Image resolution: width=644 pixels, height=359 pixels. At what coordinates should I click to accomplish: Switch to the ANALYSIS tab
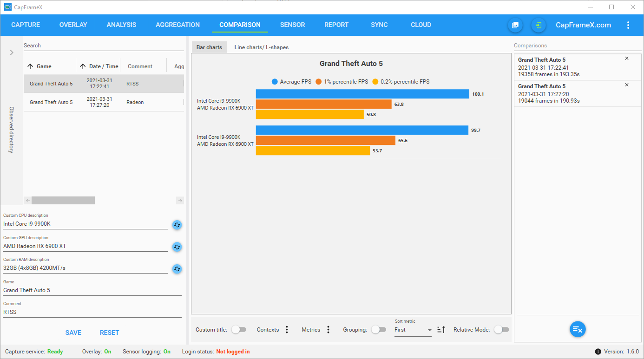[x=121, y=25]
